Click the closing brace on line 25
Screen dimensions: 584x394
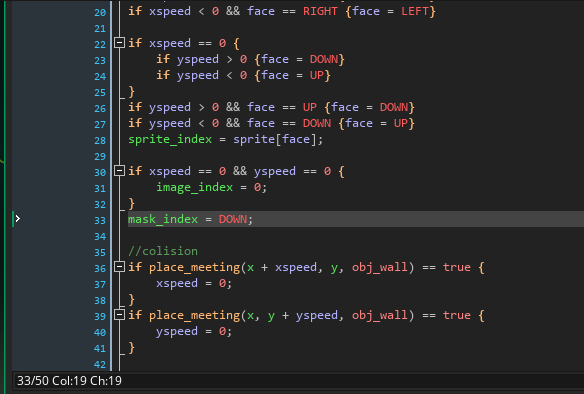coord(131,92)
